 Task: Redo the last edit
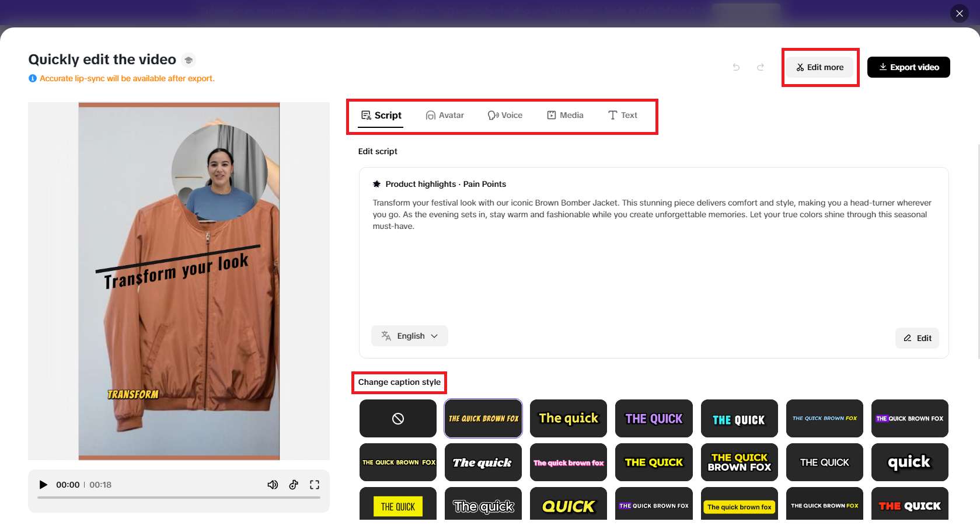tap(761, 67)
